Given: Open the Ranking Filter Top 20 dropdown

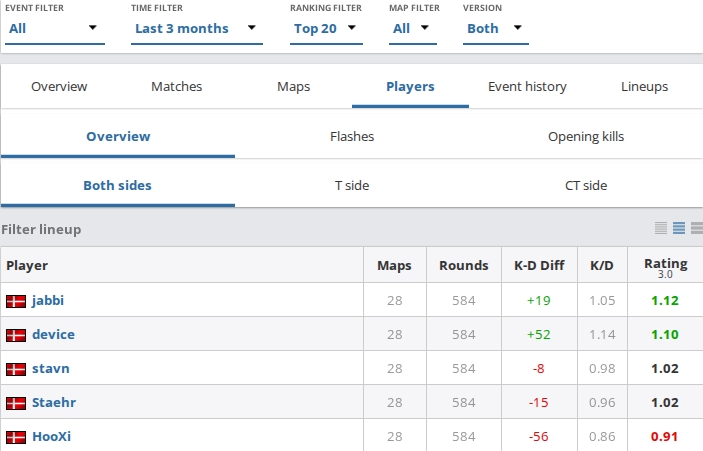Looking at the screenshot, I should [x=326, y=29].
